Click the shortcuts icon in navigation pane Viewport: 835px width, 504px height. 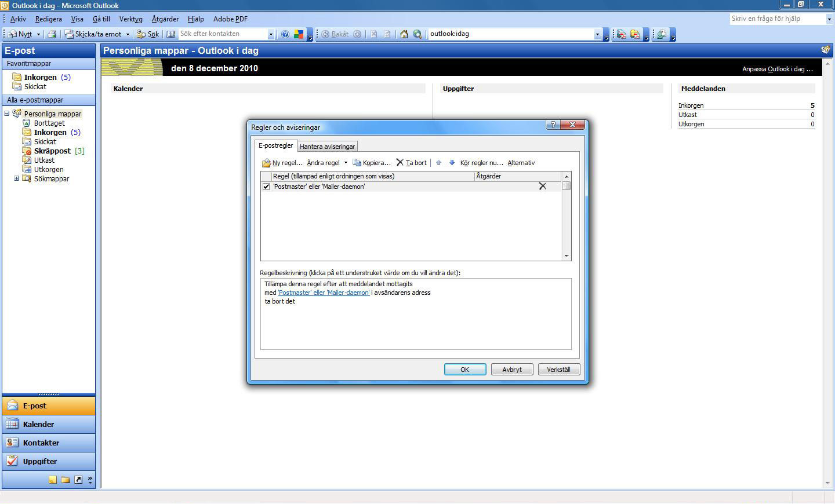coord(78,480)
